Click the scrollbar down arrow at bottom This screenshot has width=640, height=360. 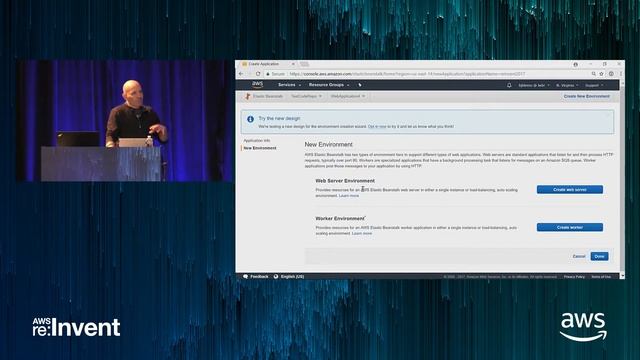click(622, 276)
